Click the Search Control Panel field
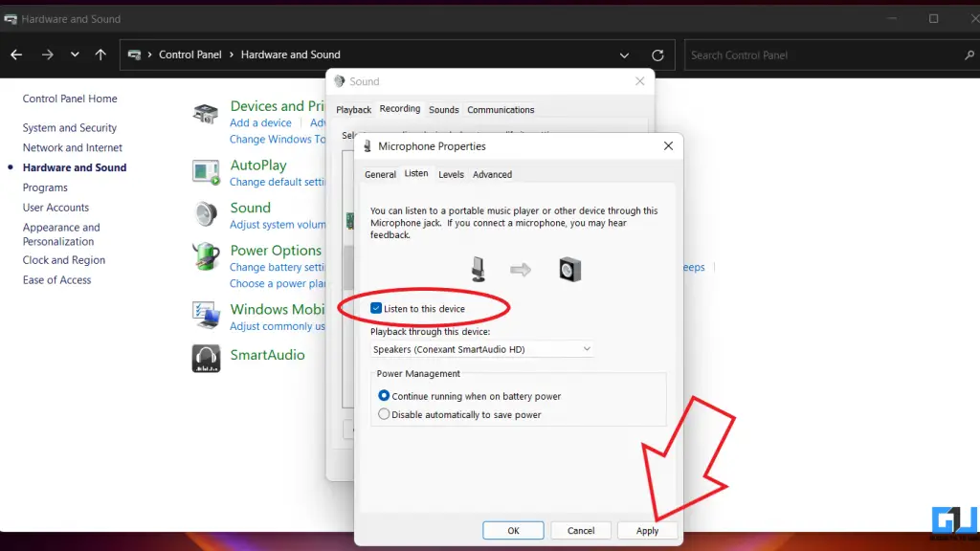 pos(823,55)
